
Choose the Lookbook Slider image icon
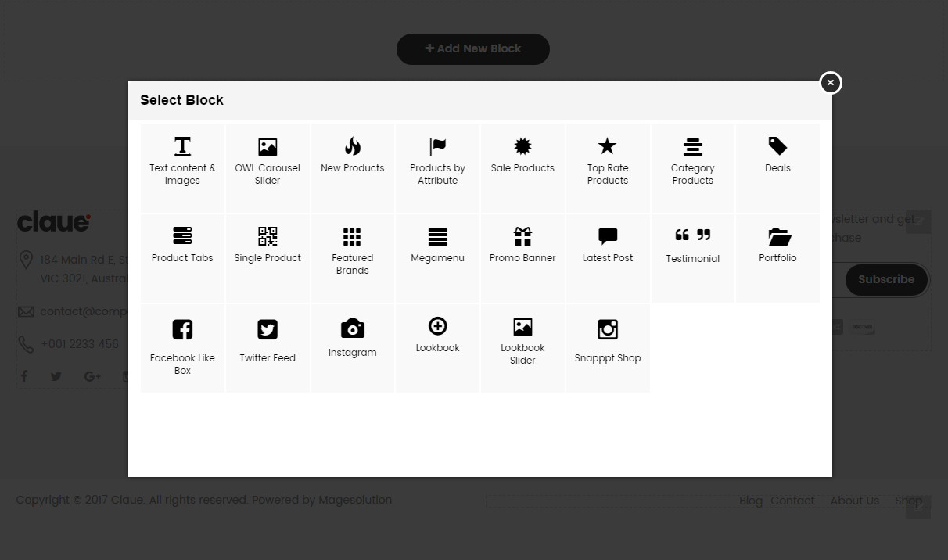[522, 326]
